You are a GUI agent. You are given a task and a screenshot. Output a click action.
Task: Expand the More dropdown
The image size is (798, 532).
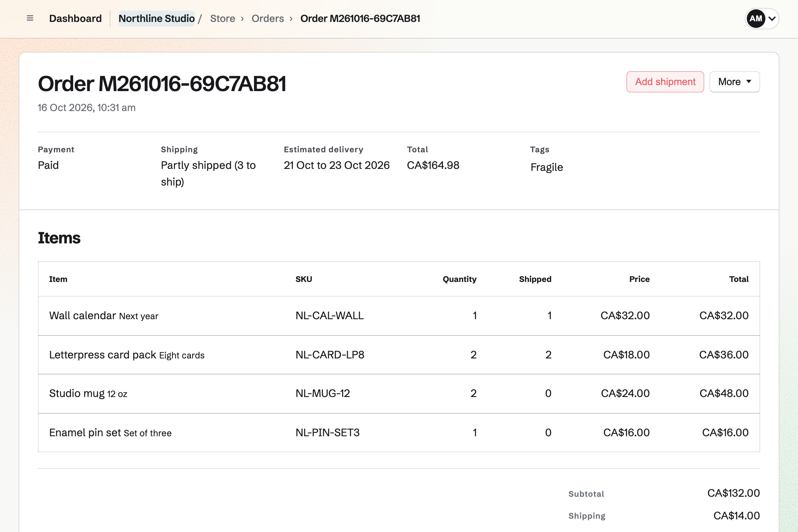(x=734, y=82)
